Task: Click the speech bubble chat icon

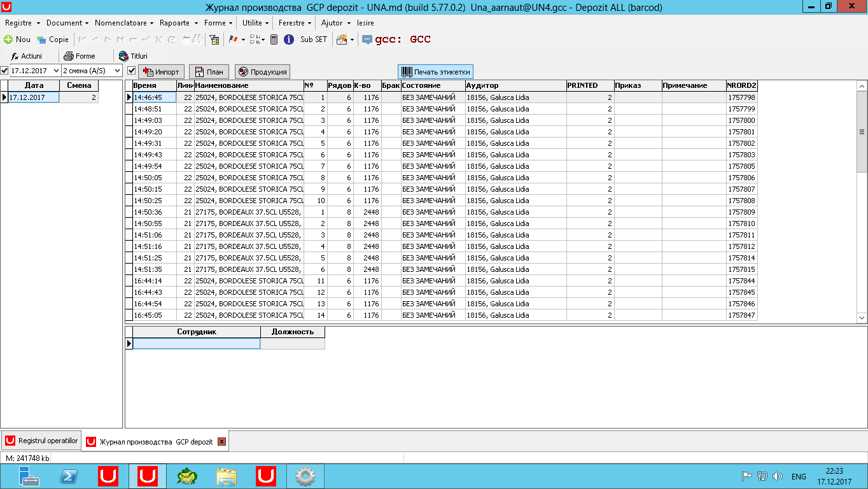Action: (x=367, y=39)
